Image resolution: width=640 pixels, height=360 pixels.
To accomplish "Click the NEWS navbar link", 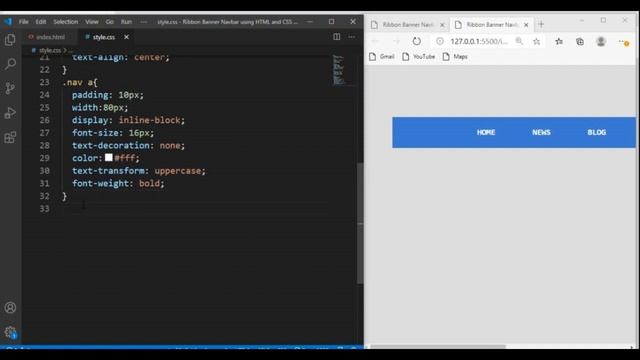I will click(541, 133).
